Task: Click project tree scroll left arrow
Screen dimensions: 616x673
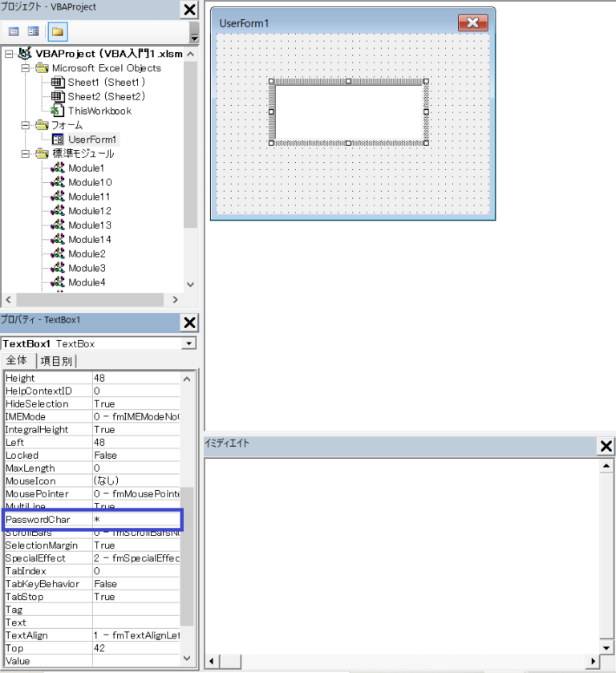Action: pos(9,299)
